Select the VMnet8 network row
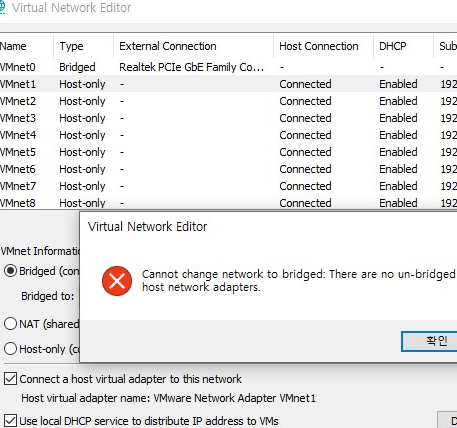The width and height of the screenshot is (457, 428). pos(228,202)
